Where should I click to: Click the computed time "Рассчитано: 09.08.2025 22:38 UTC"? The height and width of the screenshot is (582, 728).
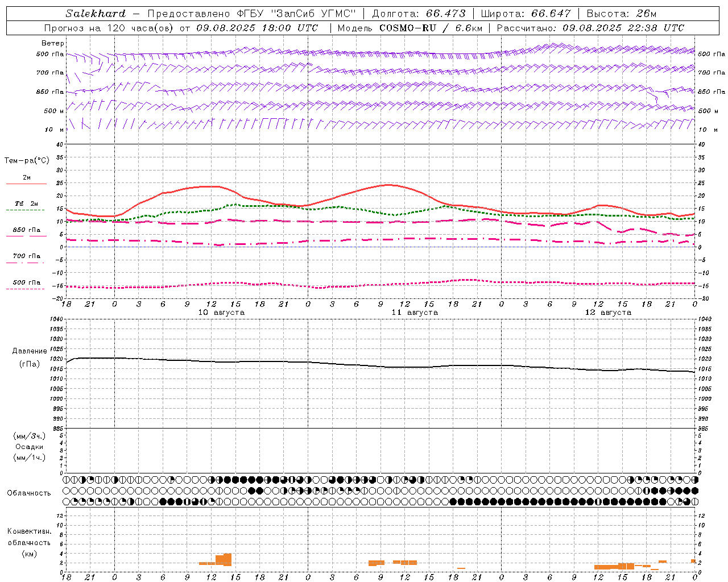(x=590, y=28)
